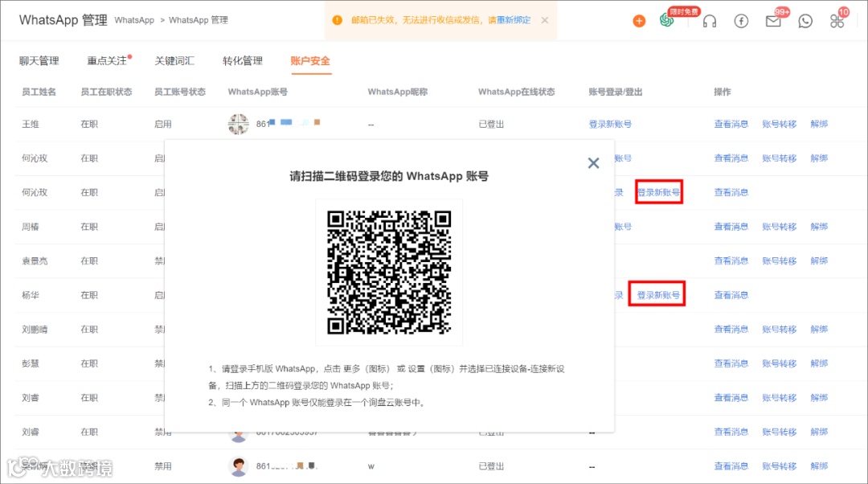Click 解绑 for 王维
Screen dimensions: 868x484
pos(819,124)
